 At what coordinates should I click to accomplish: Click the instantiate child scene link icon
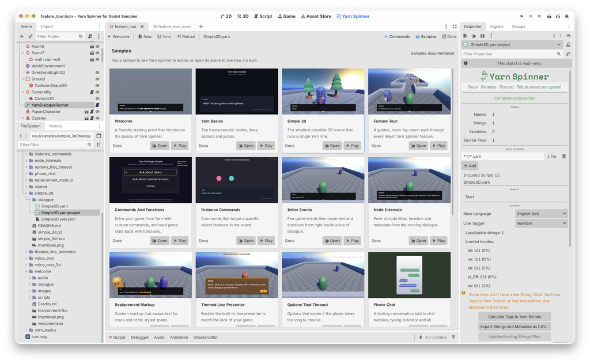pos(31,36)
